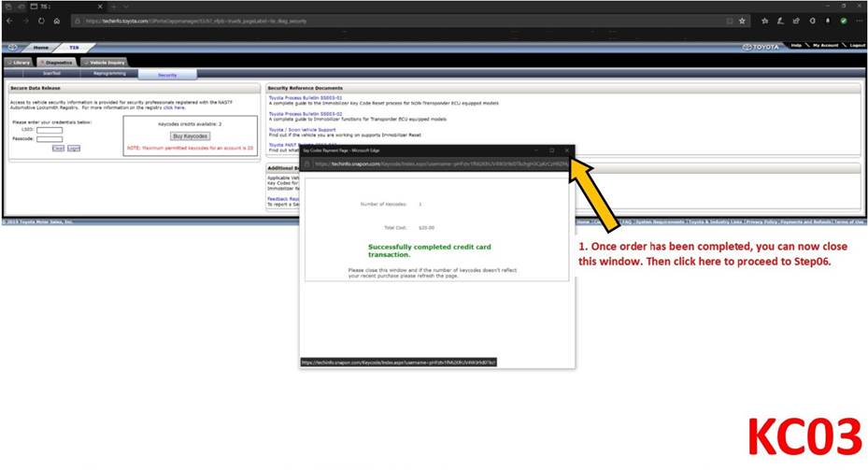
Task: Select the Reprogramming sub-tab
Action: tap(109, 74)
